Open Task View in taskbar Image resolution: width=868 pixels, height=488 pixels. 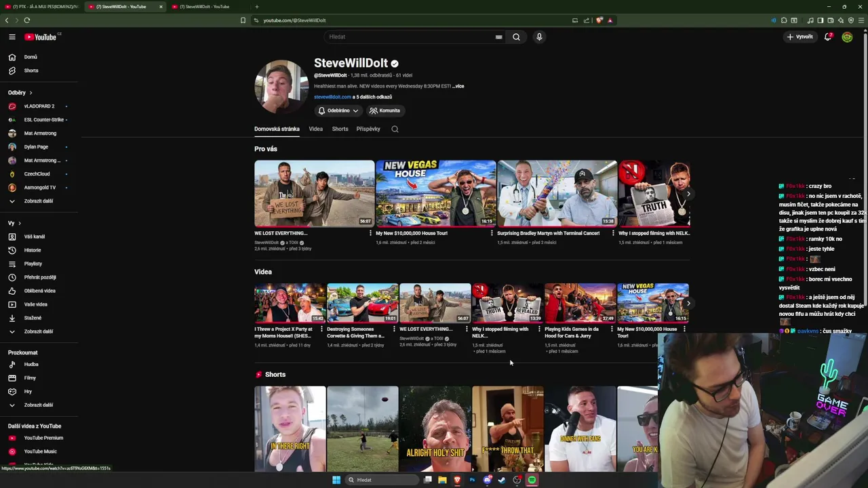tap(428, 480)
